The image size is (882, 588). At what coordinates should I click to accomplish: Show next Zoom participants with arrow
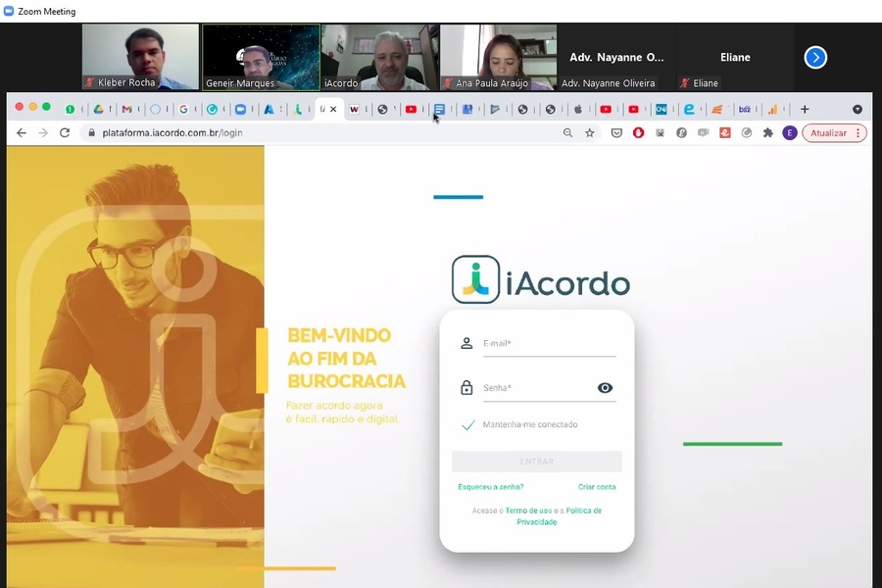(815, 58)
